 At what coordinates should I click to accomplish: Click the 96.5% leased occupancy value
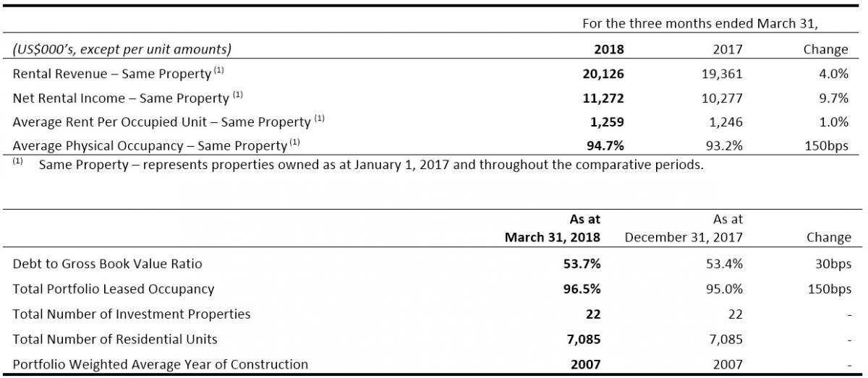tap(582, 289)
